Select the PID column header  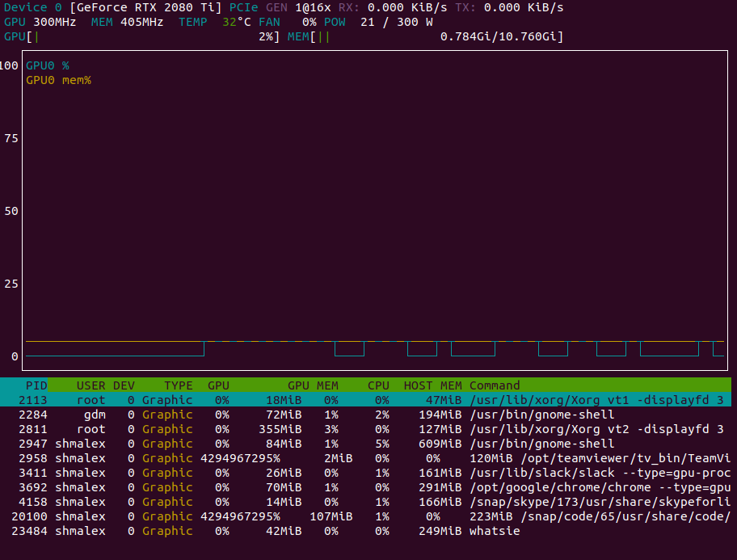coord(36,385)
